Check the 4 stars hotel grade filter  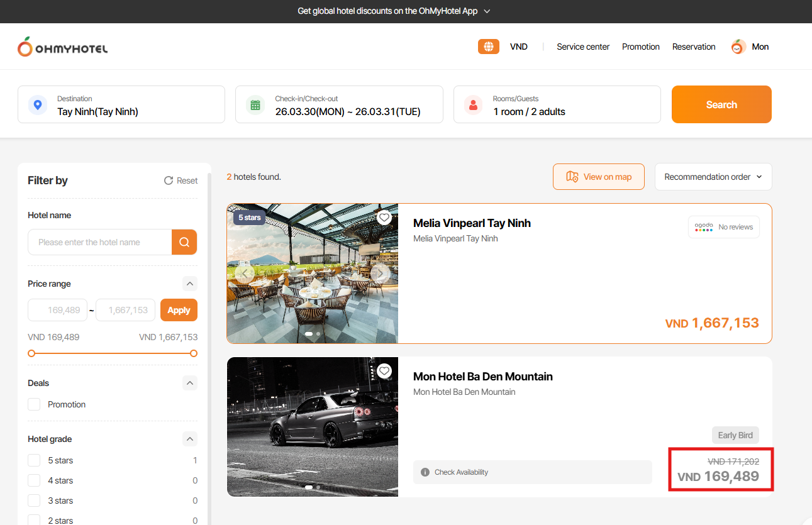coord(34,480)
